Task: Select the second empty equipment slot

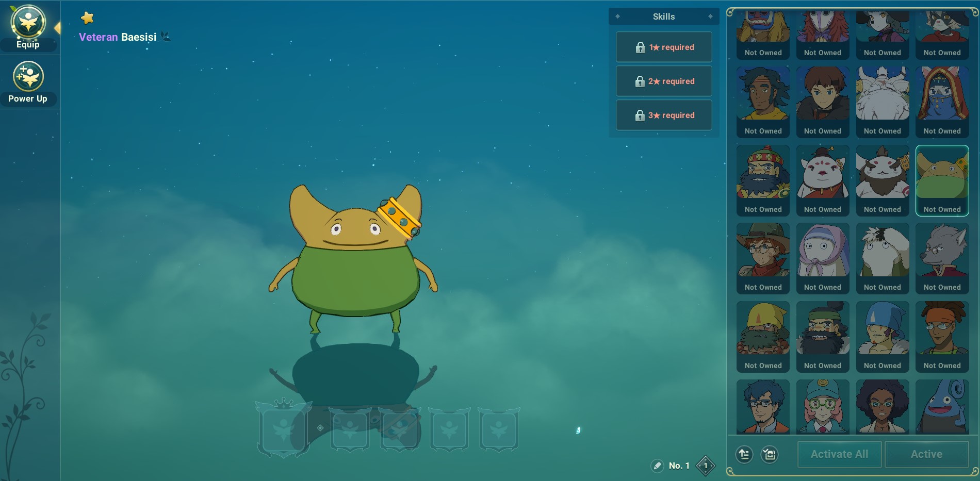Action: point(350,429)
